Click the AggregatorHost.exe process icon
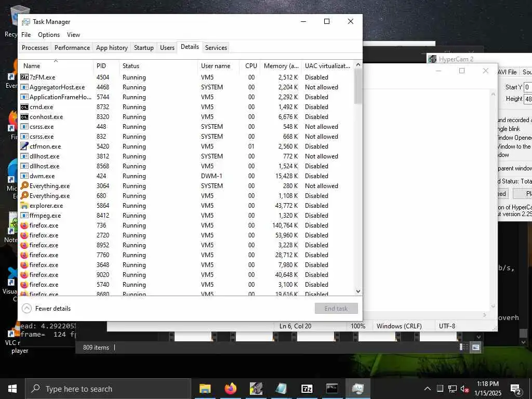The image size is (532, 399). pyautogui.click(x=24, y=87)
